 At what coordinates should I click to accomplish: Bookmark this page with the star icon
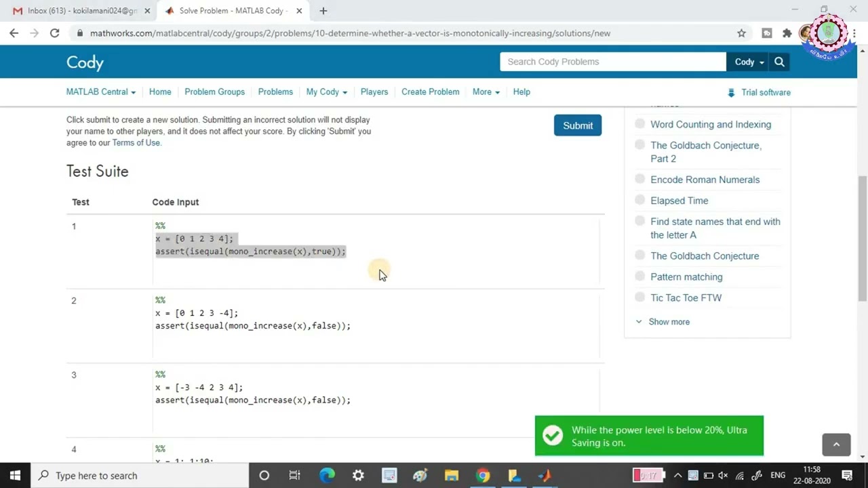(x=741, y=33)
